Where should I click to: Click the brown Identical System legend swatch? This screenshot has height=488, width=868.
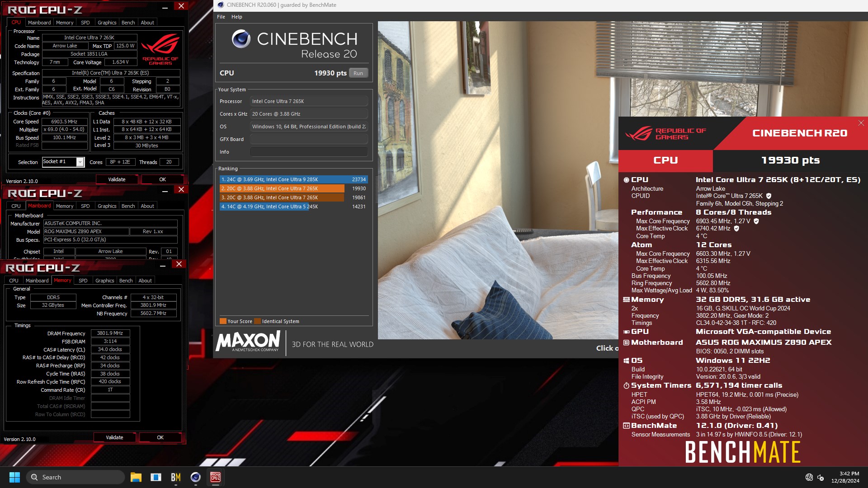(257, 321)
